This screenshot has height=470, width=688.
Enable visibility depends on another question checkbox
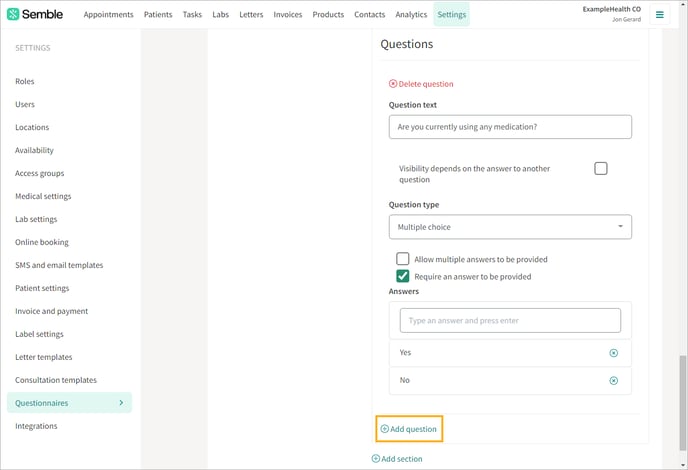[601, 169]
